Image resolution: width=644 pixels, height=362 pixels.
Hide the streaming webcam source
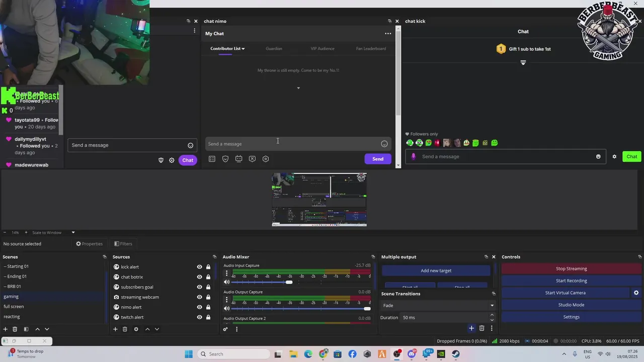199,297
